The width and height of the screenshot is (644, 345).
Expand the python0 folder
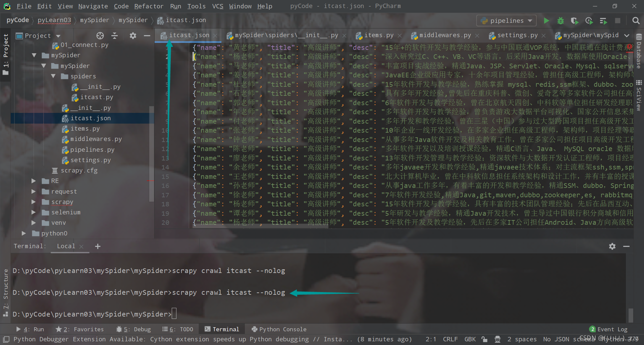tap(24, 233)
